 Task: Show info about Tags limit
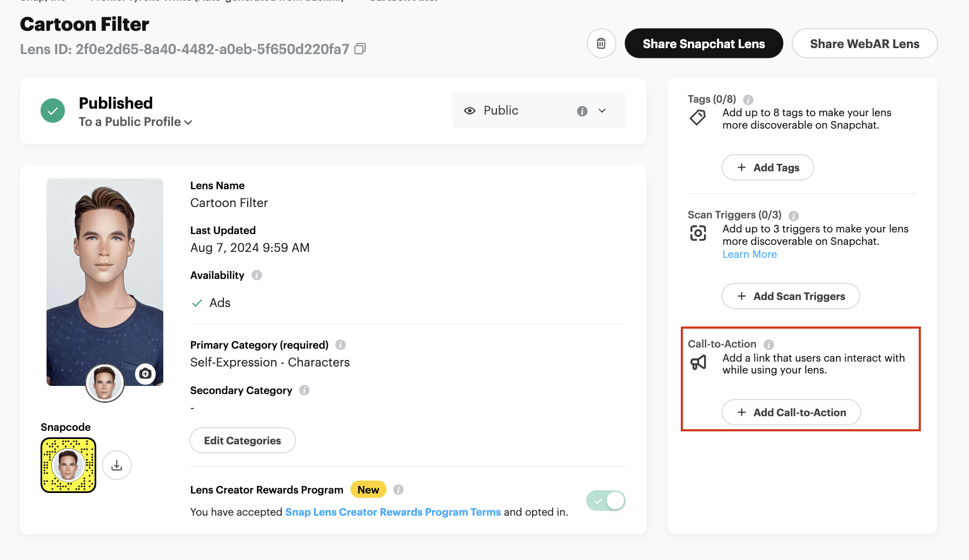click(748, 99)
